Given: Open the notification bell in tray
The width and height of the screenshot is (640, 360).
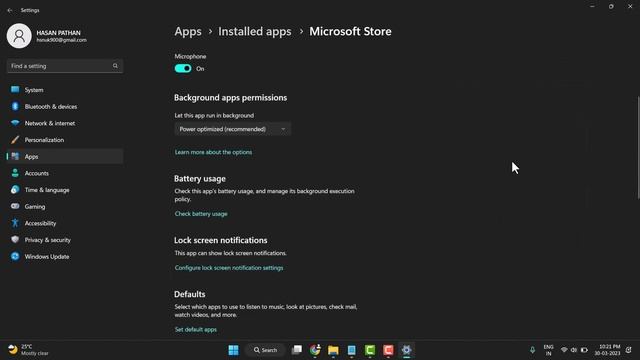Looking at the screenshot, I should click(629, 350).
